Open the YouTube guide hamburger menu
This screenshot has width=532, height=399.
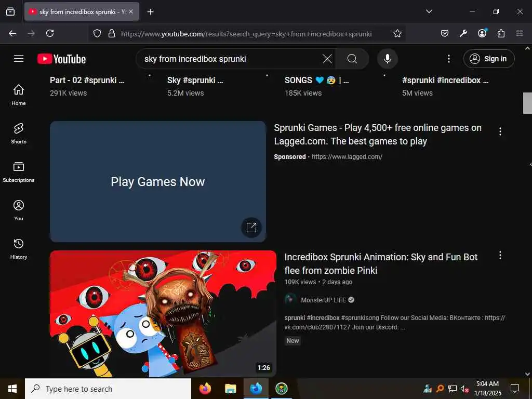point(19,58)
